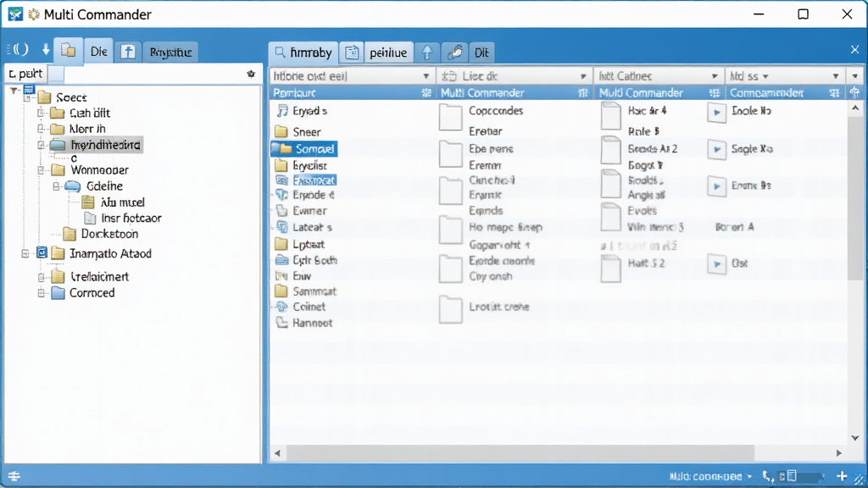The height and width of the screenshot is (488, 868).
Task: Click the plus icon in status bar
Action: click(842, 475)
